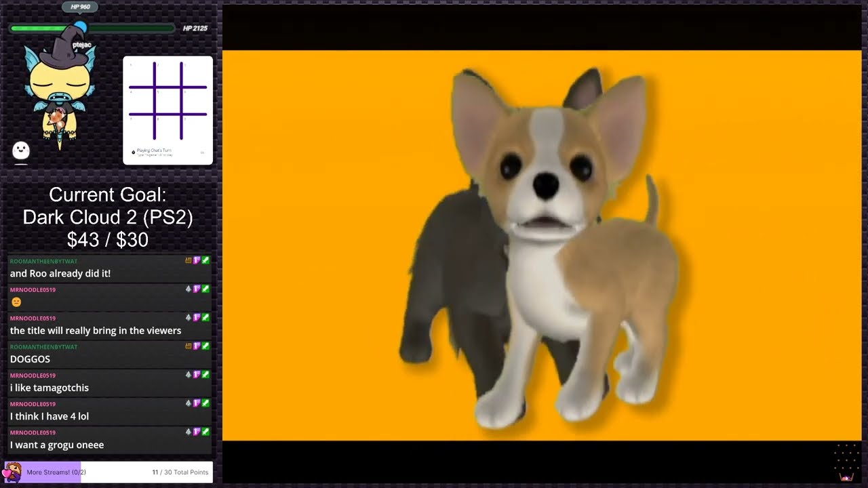Click the 'HP 960' tooltip bubble
Image resolution: width=868 pixels, height=488 pixels.
[80, 7]
